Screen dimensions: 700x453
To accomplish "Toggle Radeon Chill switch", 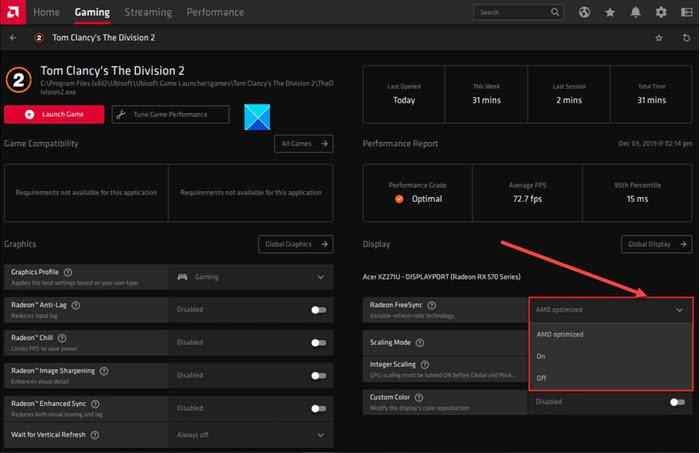I will 319,343.
